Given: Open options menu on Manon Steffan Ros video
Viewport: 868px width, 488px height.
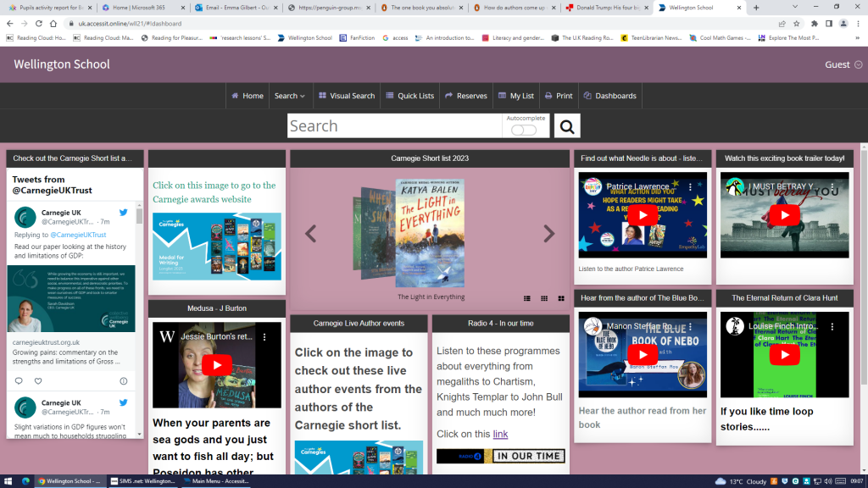Looking at the screenshot, I should (690, 326).
